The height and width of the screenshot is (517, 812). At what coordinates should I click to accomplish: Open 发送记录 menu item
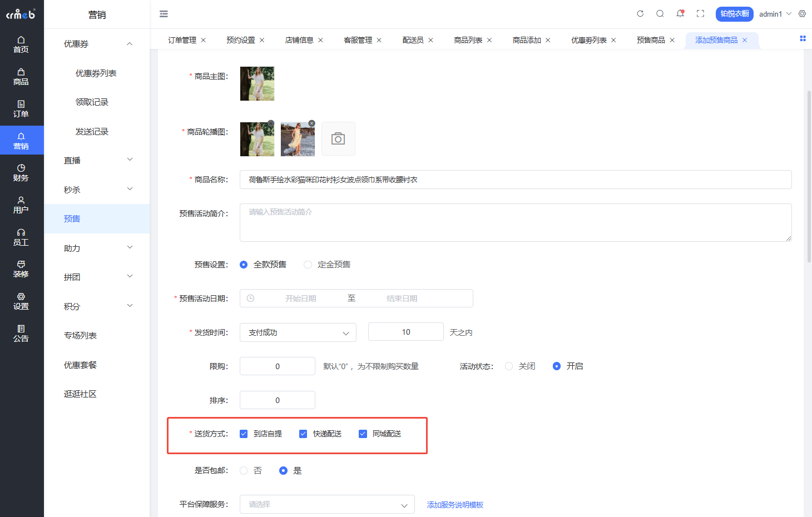point(92,132)
